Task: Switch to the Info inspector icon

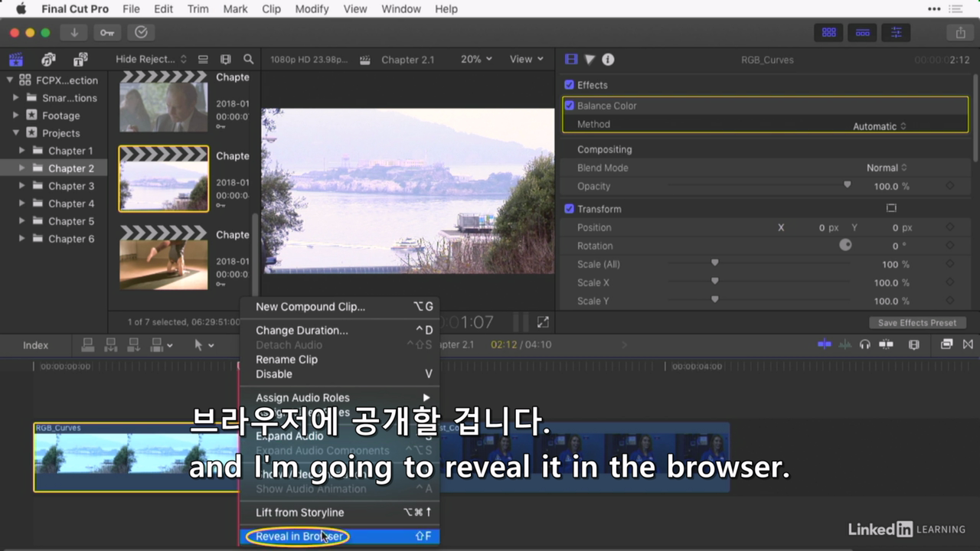Action: pyautogui.click(x=608, y=59)
